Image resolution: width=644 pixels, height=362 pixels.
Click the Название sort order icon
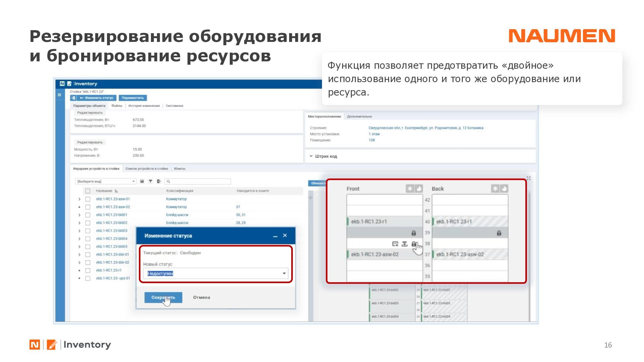pos(116,191)
